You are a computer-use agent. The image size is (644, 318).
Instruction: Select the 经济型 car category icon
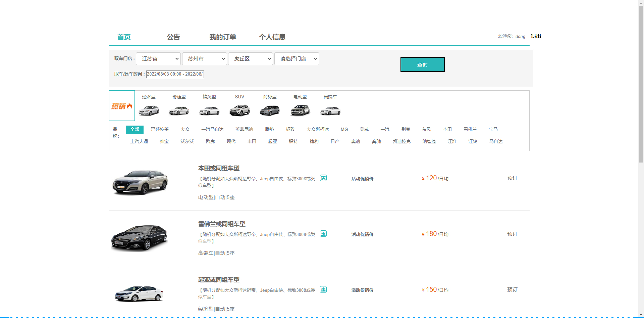click(149, 110)
